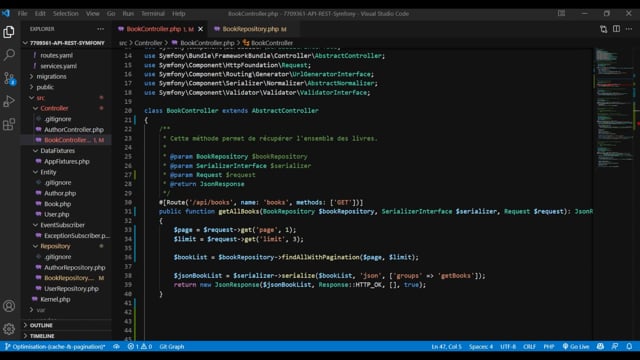Toggle the panel layout icon in title bar
This screenshot has width=640, height=360.
(562, 13)
